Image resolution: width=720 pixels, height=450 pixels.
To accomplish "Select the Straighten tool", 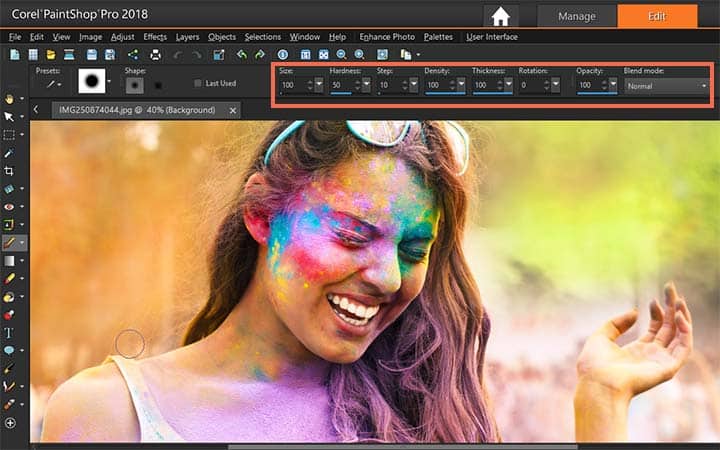I will click(9, 189).
